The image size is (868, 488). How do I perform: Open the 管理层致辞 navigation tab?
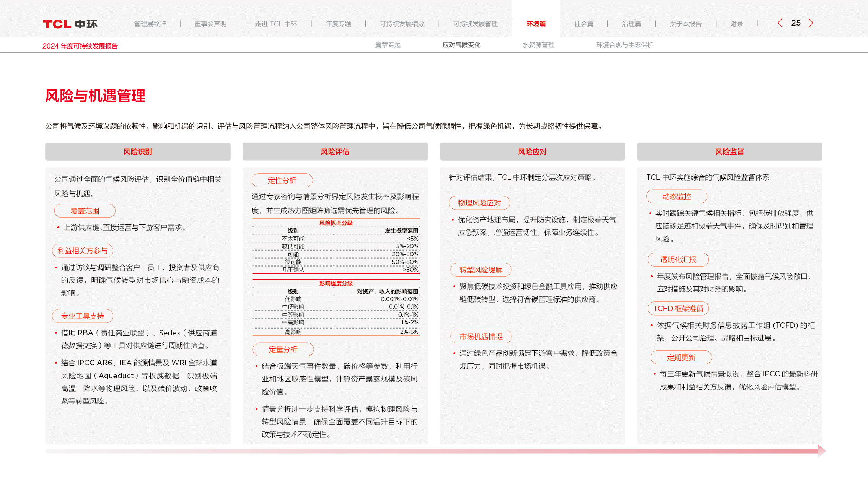coord(150,24)
